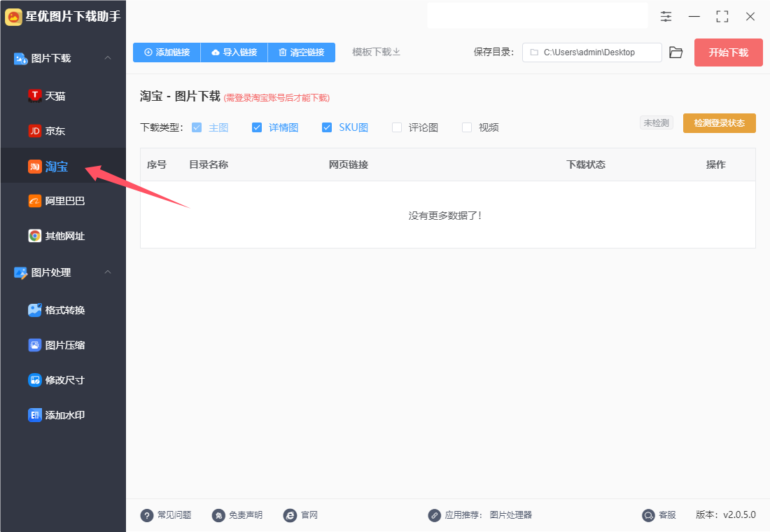This screenshot has height=532, width=770.
Task: Click the 修改尺寸 icon
Action: pos(34,379)
